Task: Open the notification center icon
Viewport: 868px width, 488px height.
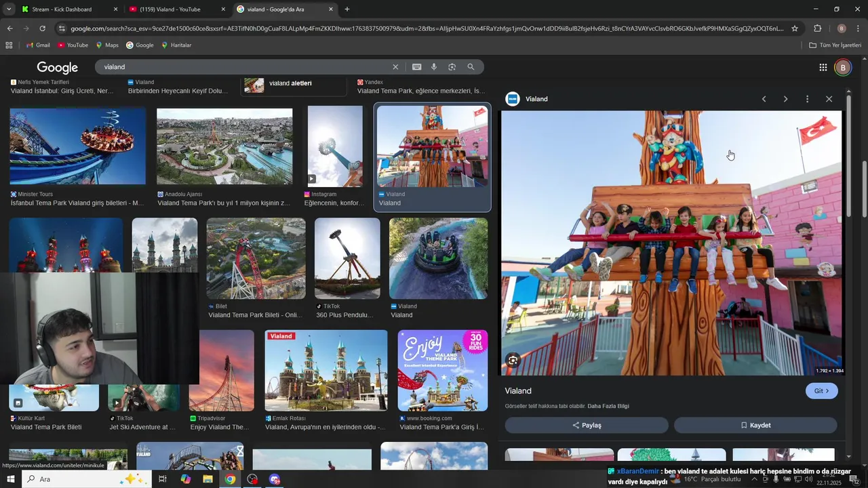Action: click(x=854, y=479)
